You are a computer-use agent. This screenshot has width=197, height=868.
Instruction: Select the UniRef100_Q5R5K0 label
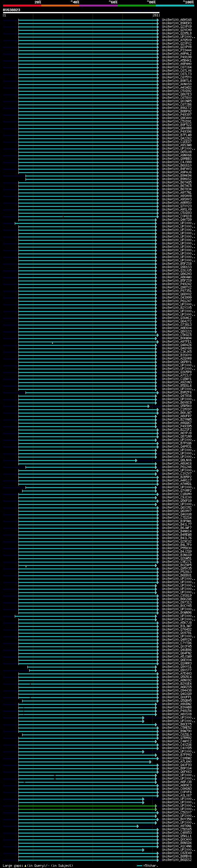(177, 406)
